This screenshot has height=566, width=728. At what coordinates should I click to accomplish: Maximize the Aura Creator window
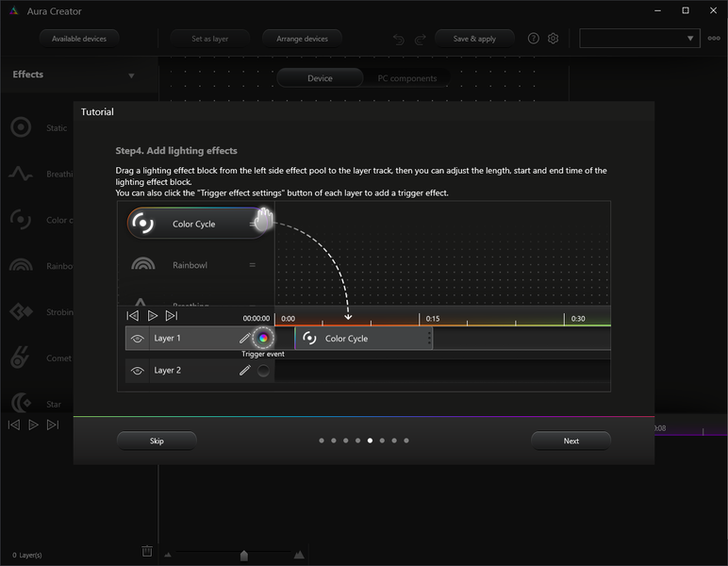coord(686,10)
